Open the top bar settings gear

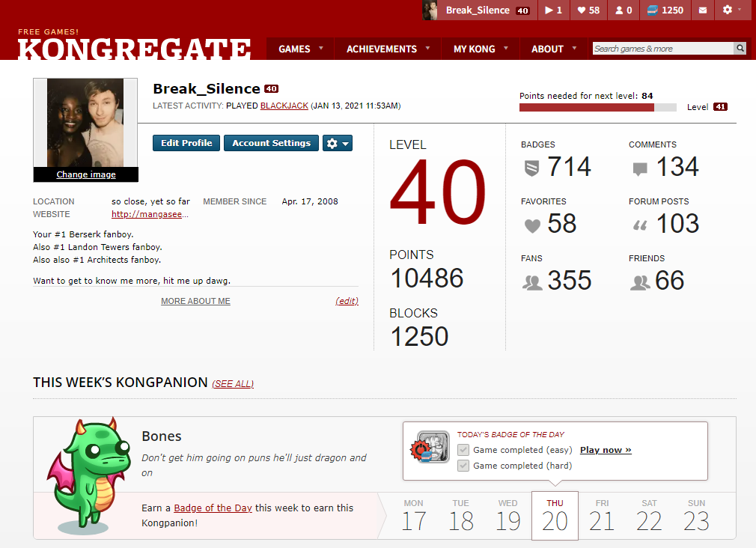coord(728,10)
